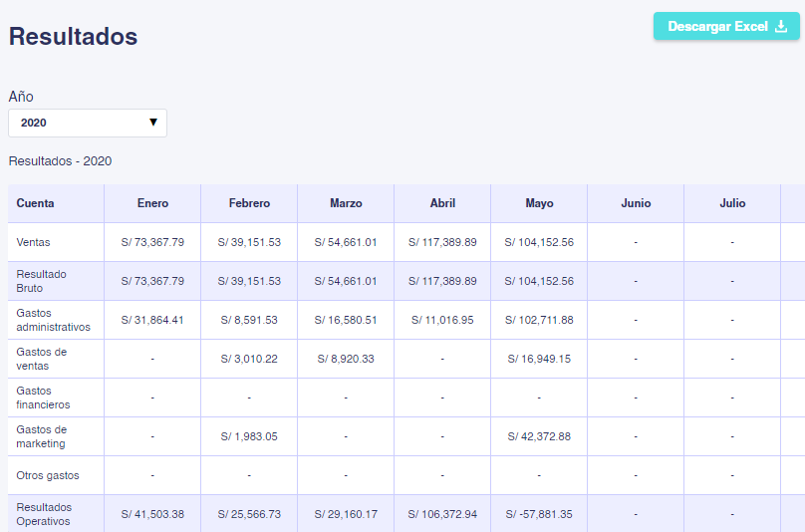Image resolution: width=805 pixels, height=532 pixels.
Task: Click the dropdown arrow beside 2020
Action: pyautogui.click(x=153, y=123)
